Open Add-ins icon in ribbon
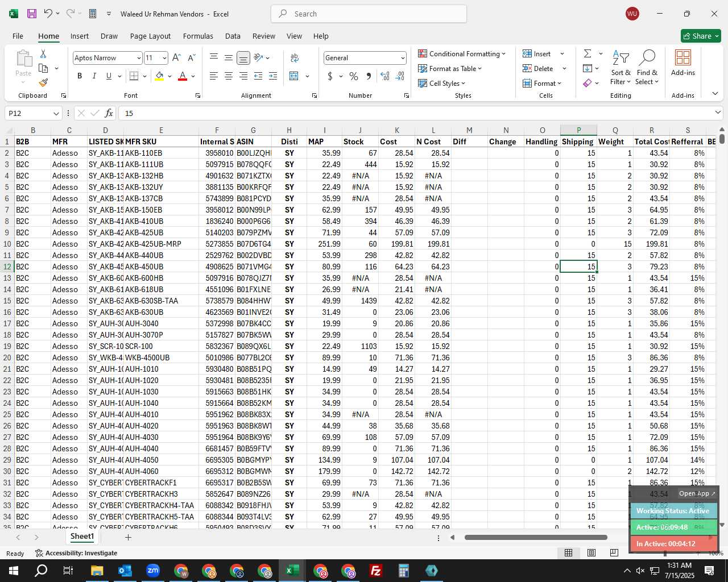The image size is (728, 582). pyautogui.click(x=682, y=63)
